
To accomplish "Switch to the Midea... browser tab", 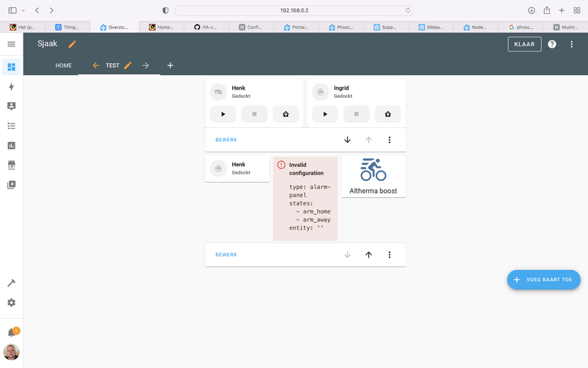I will point(431,27).
